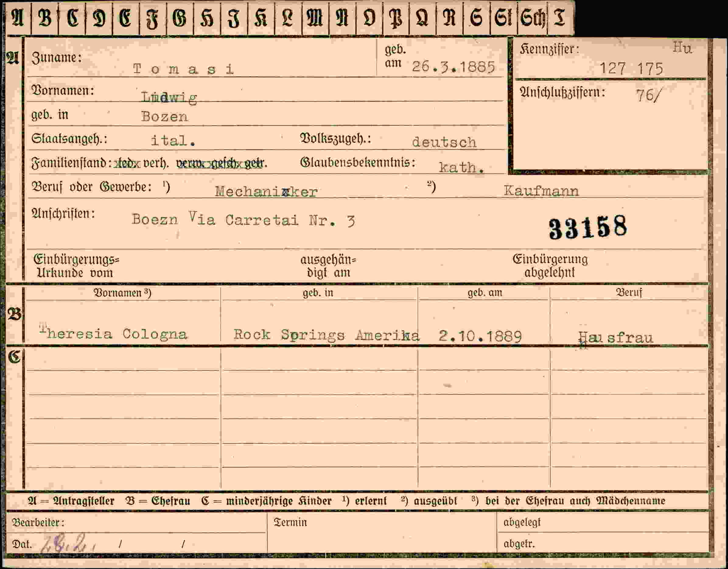Click the Antragsteller legend text

click(x=71, y=501)
